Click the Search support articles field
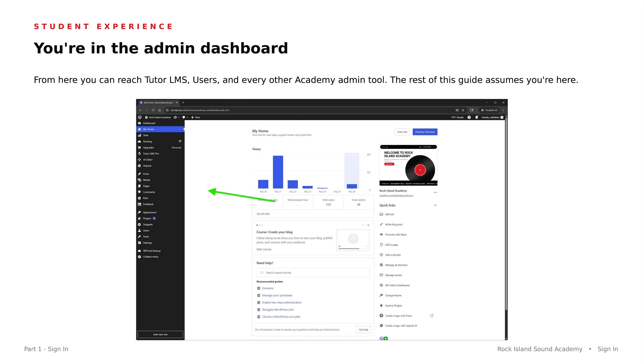 [x=313, y=273]
